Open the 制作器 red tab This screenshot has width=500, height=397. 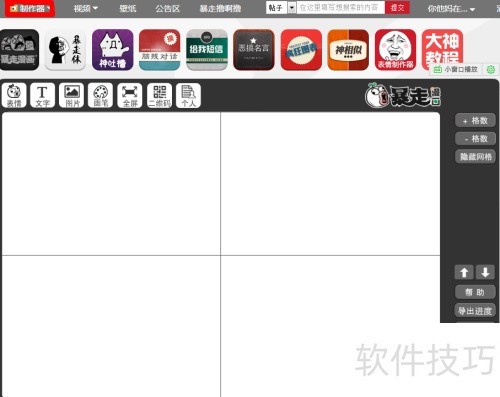(30, 8)
